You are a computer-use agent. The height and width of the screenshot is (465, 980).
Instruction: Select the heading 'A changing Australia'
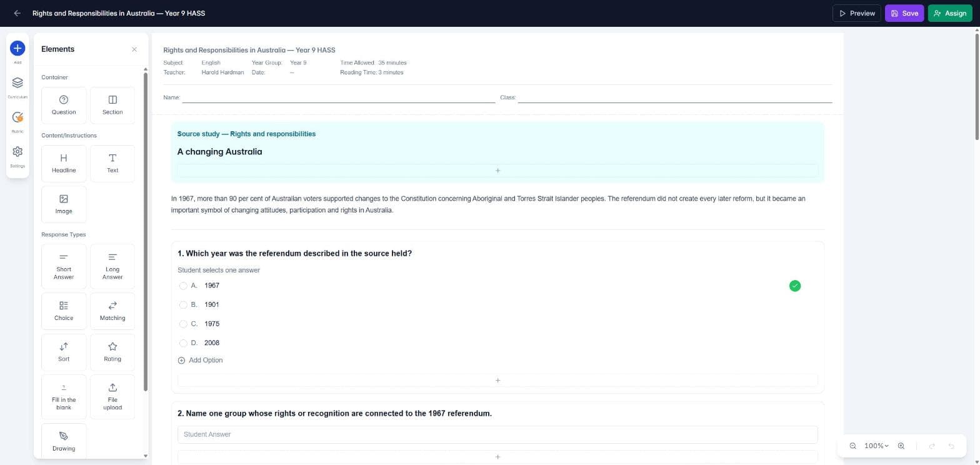coord(219,152)
